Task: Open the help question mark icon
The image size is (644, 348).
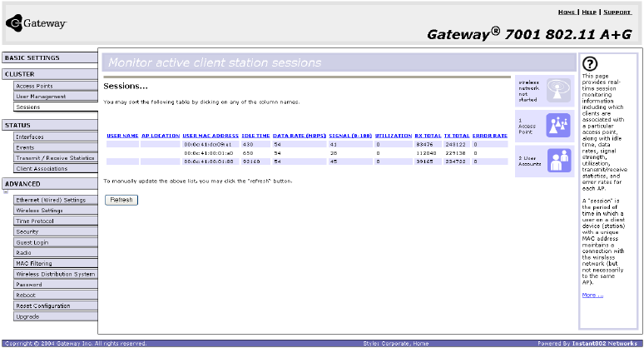Action: click(x=590, y=63)
